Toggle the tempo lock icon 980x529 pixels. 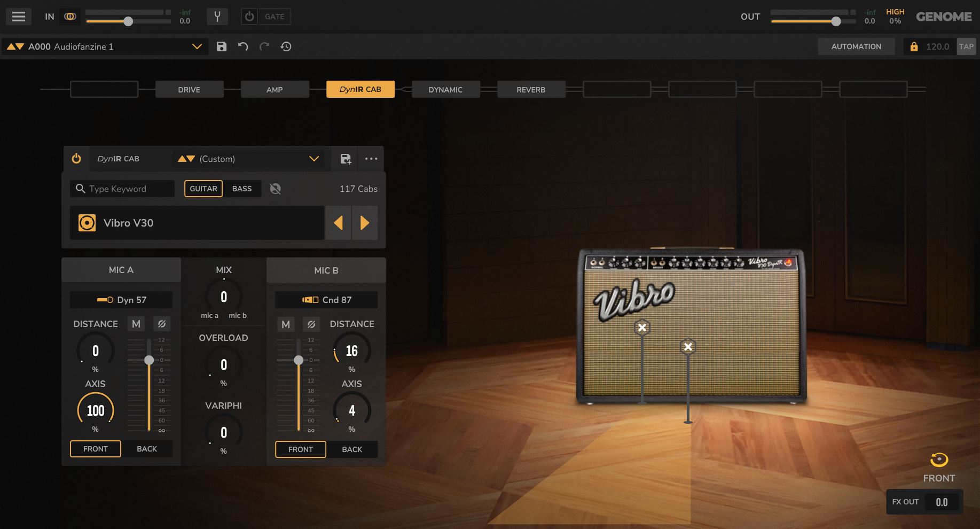(914, 46)
